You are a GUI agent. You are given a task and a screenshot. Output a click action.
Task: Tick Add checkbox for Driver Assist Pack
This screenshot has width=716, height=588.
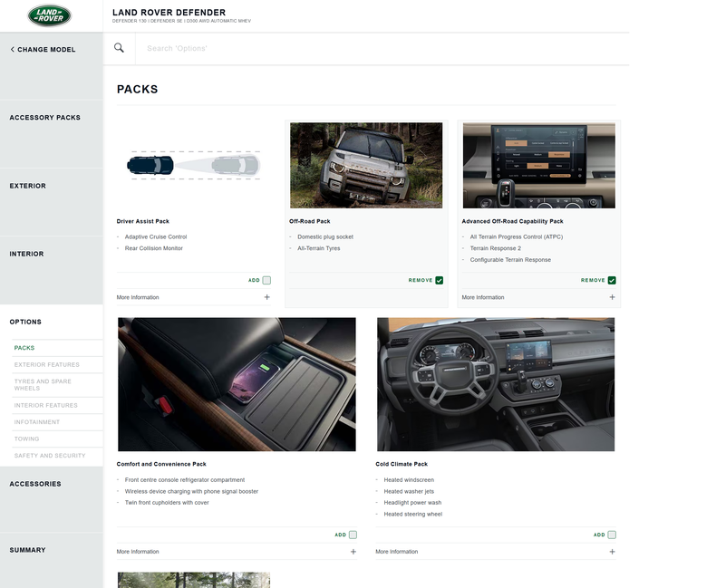point(266,280)
